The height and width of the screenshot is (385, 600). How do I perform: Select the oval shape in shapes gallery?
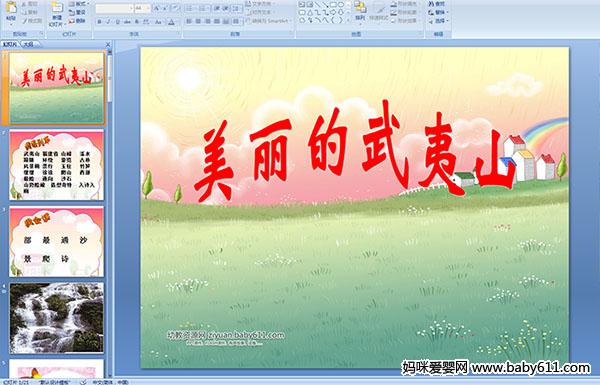341,5
